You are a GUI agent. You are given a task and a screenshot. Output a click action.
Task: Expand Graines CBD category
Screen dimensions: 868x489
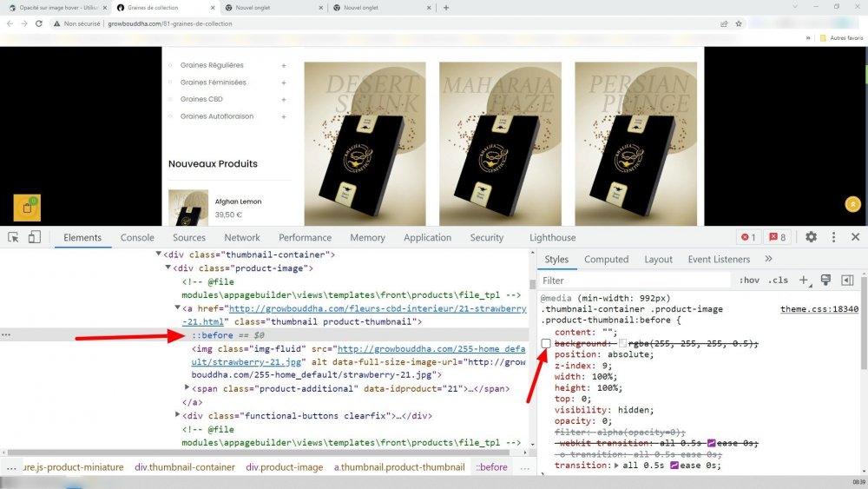pyautogui.click(x=284, y=100)
